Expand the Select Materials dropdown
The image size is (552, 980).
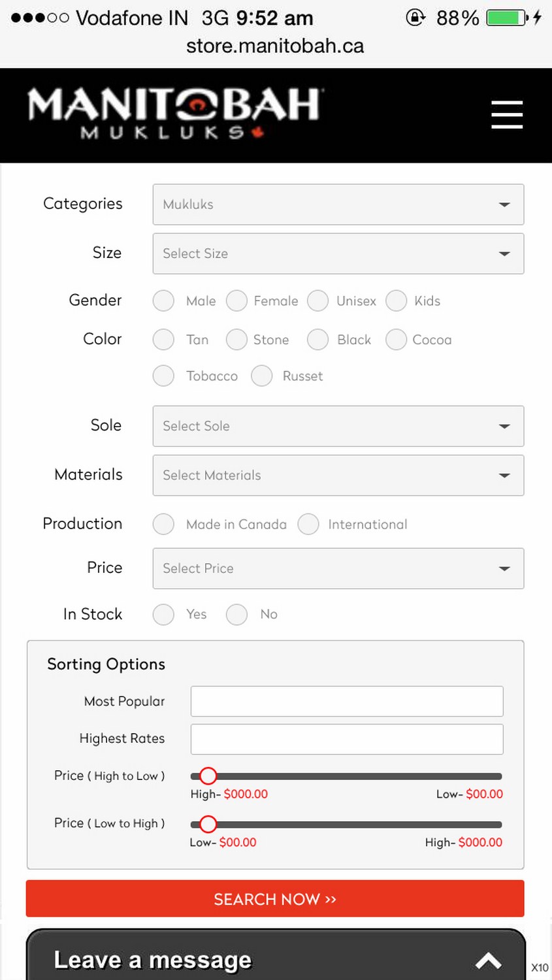click(x=338, y=475)
